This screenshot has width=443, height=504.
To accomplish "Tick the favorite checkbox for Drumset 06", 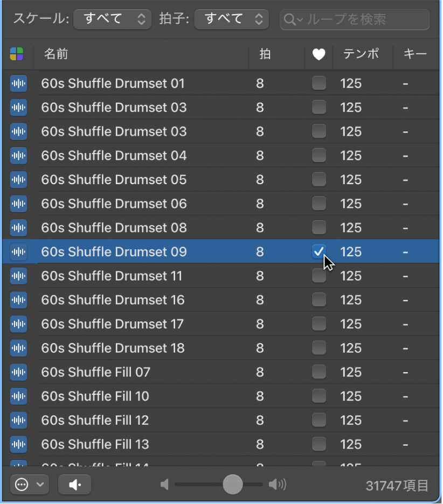I will pyautogui.click(x=319, y=204).
